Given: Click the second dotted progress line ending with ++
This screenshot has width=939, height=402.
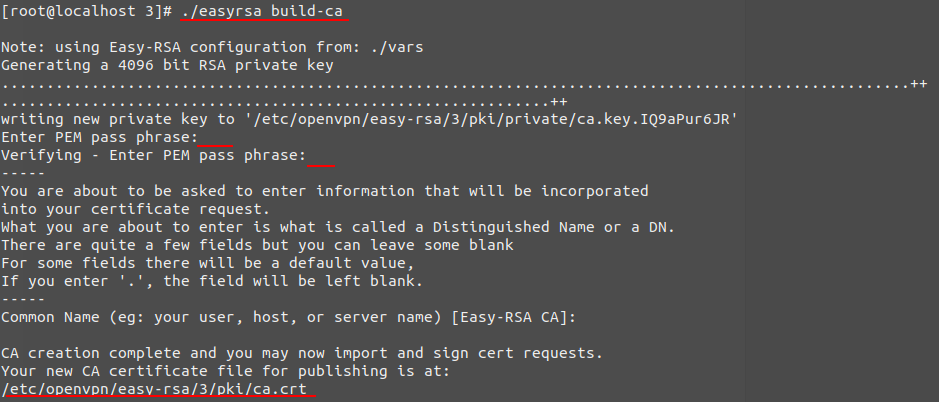Looking at the screenshot, I should [284, 102].
